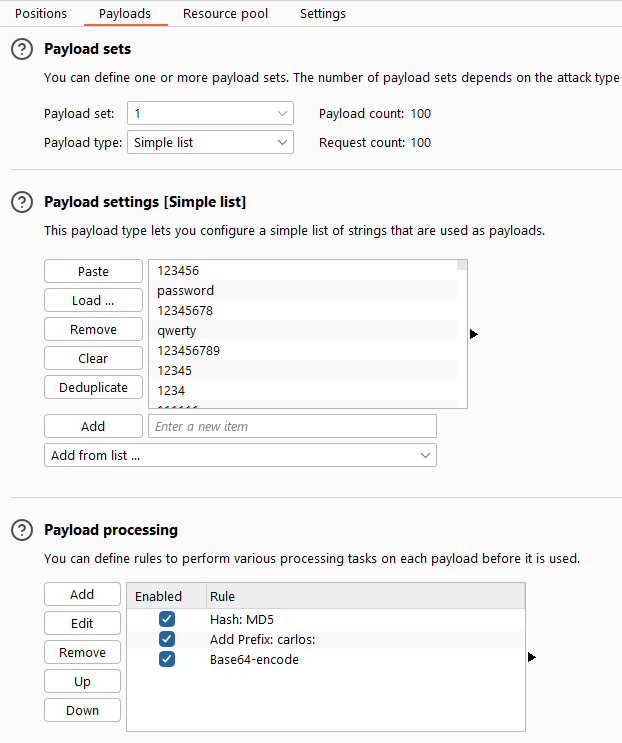Open the Payload sets help icon
The height and width of the screenshot is (743, 622).
click(x=21, y=49)
